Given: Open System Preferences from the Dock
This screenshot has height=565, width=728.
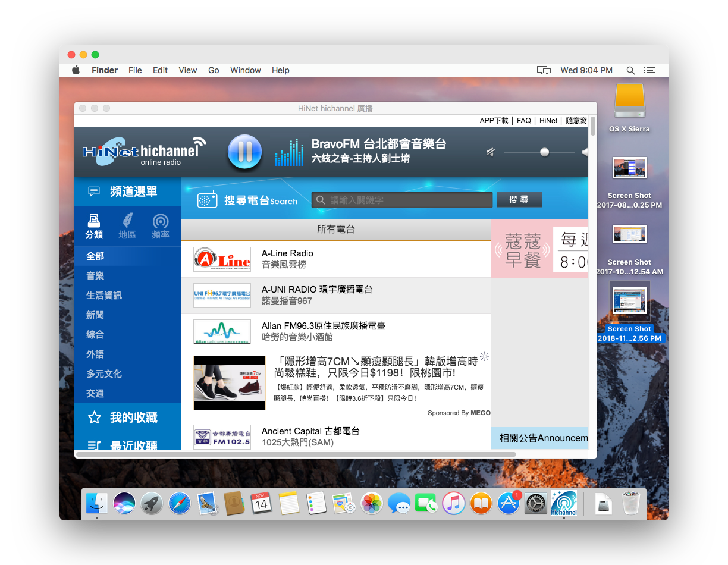Looking at the screenshot, I should tap(536, 504).
